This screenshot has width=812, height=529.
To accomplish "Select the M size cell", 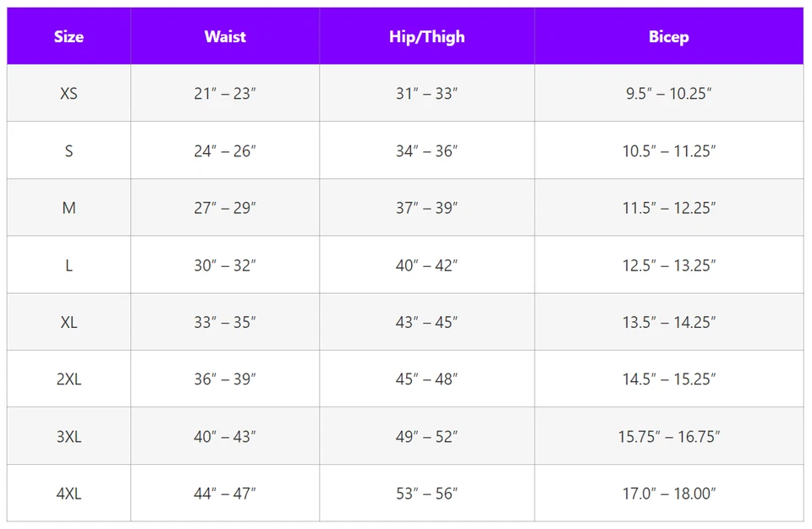I will click(69, 208).
